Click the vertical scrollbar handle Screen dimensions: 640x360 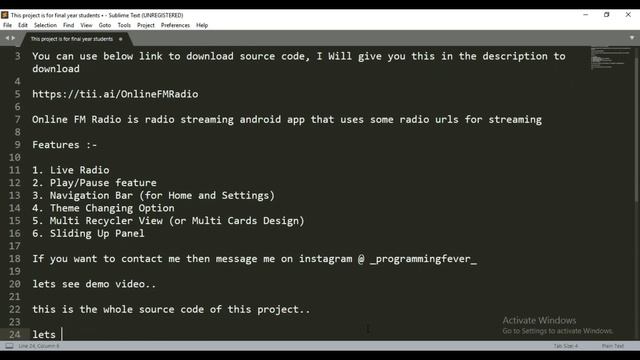coord(637,129)
